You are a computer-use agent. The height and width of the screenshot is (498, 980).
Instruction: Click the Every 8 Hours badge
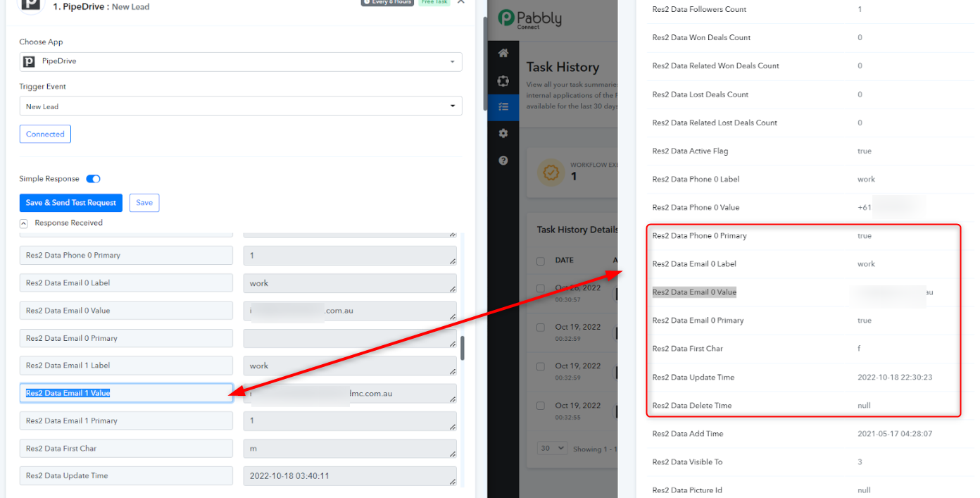387,3
